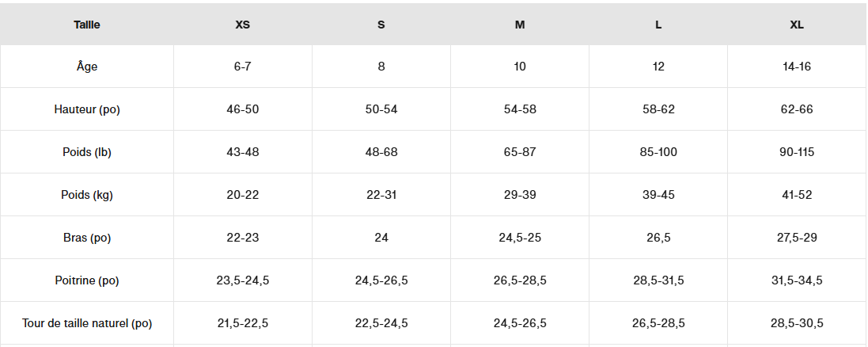Click the Poids (kg) row label
The height and width of the screenshot is (347, 868).
(x=87, y=195)
